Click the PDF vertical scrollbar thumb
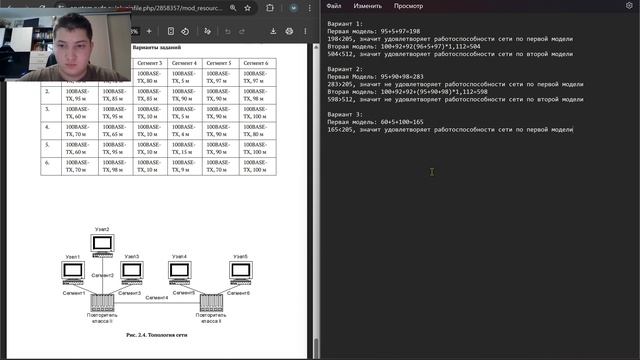 click(316, 348)
